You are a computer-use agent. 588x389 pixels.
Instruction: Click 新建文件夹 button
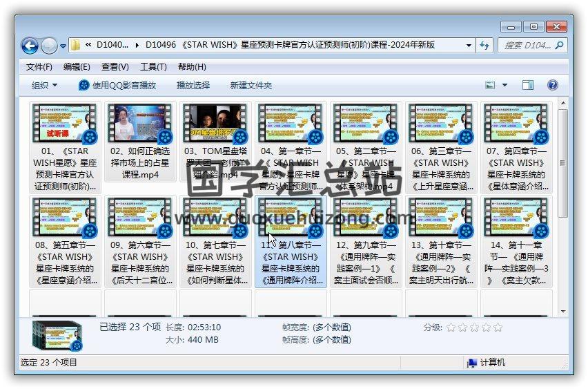251,85
